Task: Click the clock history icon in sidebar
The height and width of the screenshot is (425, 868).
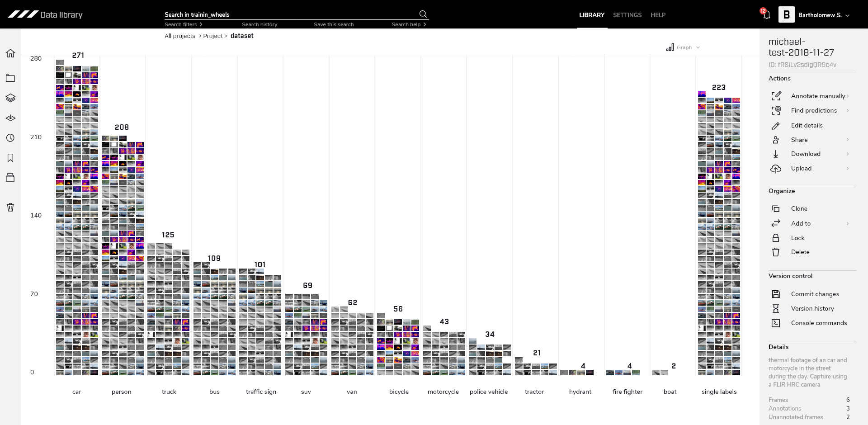Action: [x=10, y=138]
